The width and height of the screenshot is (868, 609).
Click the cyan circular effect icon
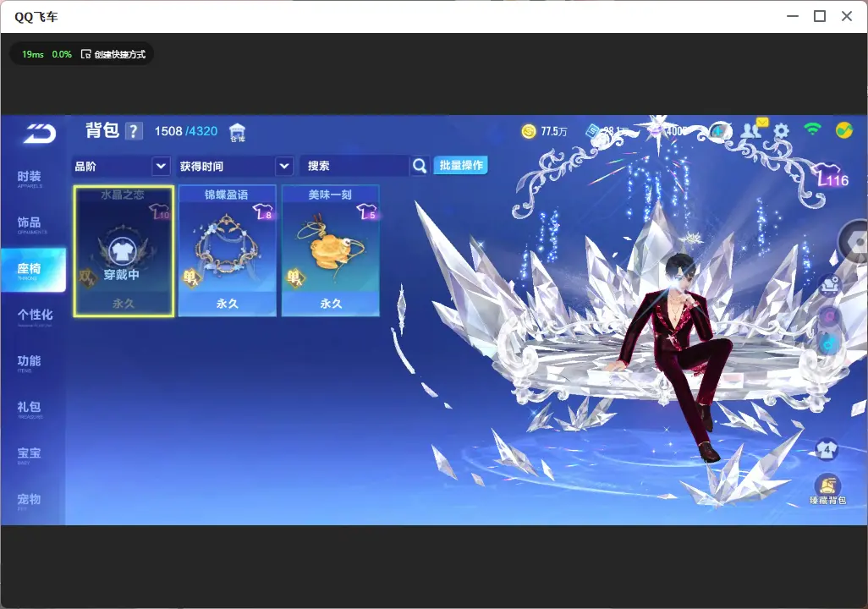[x=829, y=344]
